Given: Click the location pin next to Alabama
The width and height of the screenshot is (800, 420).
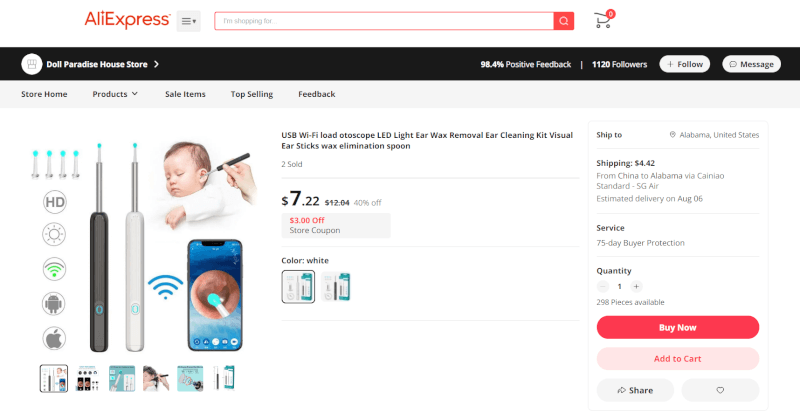Looking at the screenshot, I should click(672, 135).
